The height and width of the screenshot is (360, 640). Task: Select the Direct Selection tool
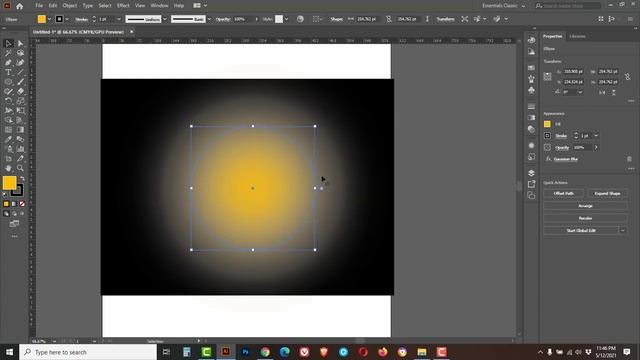tap(20, 44)
